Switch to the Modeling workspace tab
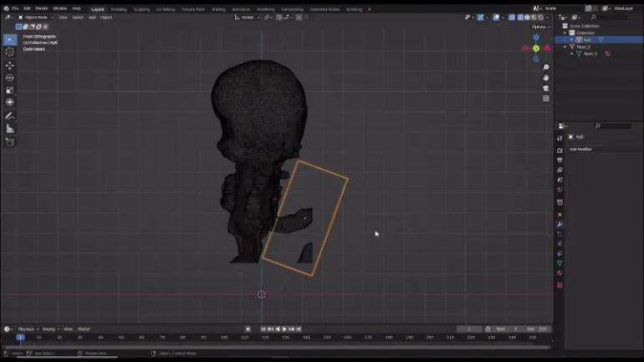 [x=119, y=8]
